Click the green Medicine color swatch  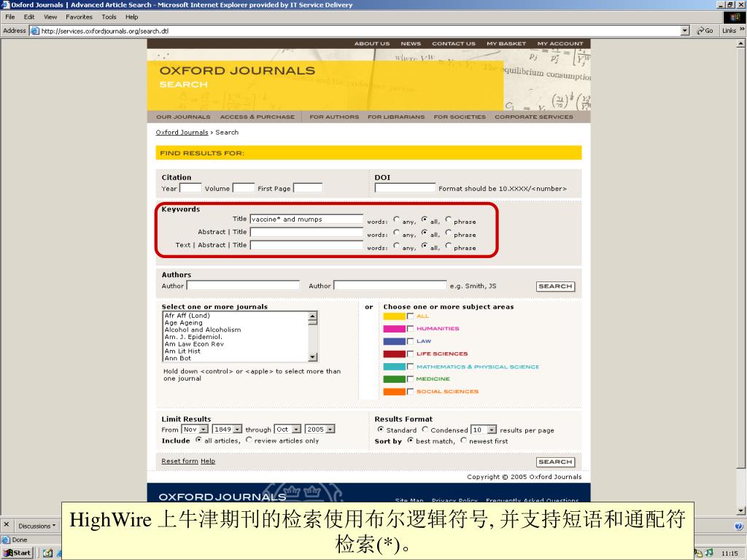point(395,379)
